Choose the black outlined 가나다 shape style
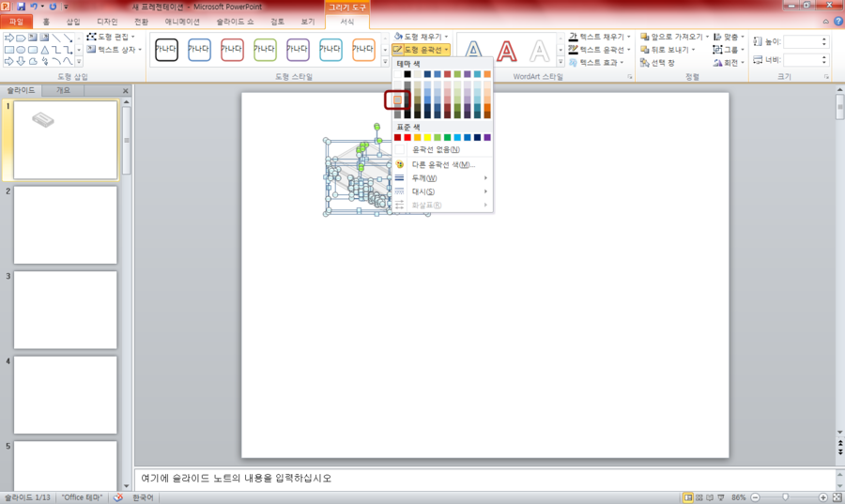 click(x=166, y=50)
